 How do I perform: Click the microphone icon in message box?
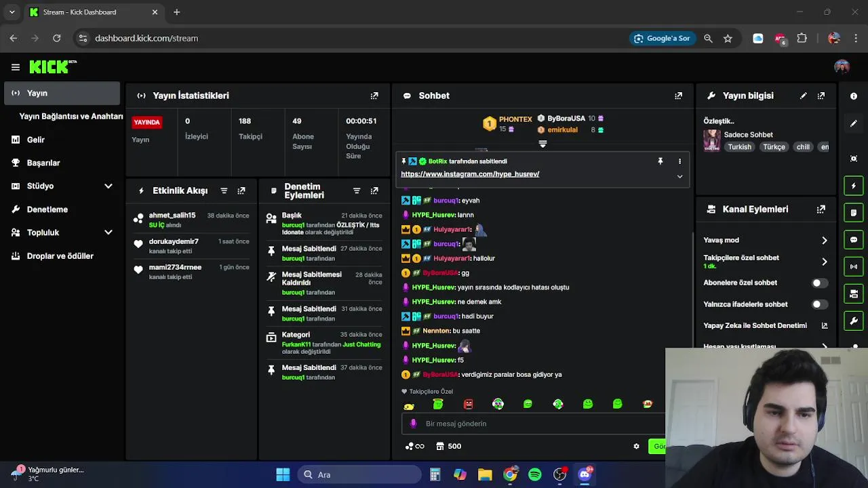pyautogui.click(x=414, y=424)
